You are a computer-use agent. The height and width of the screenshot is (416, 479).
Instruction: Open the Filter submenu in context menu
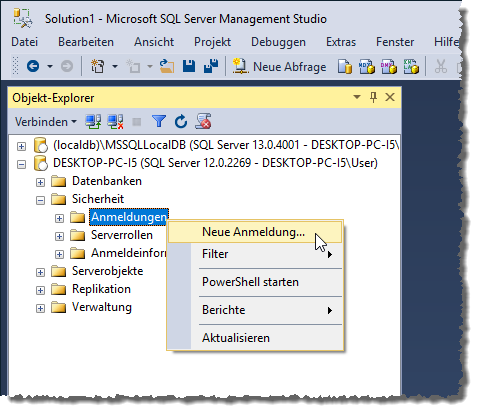[255, 254]
